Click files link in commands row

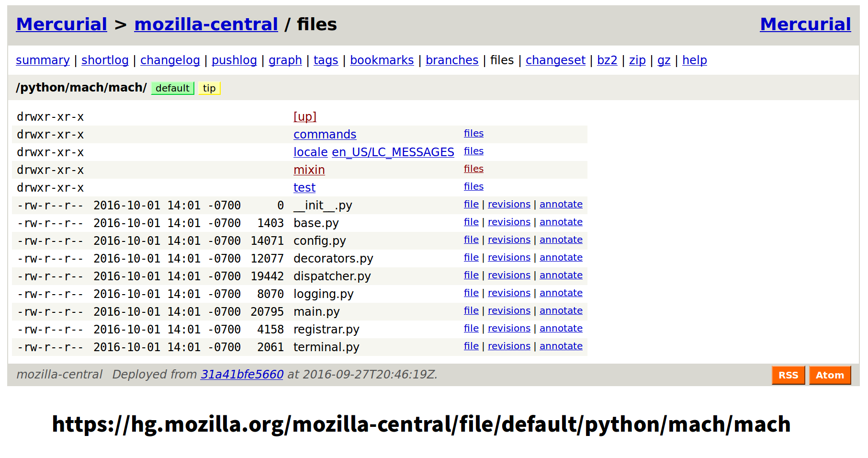(x=473, y=133)
